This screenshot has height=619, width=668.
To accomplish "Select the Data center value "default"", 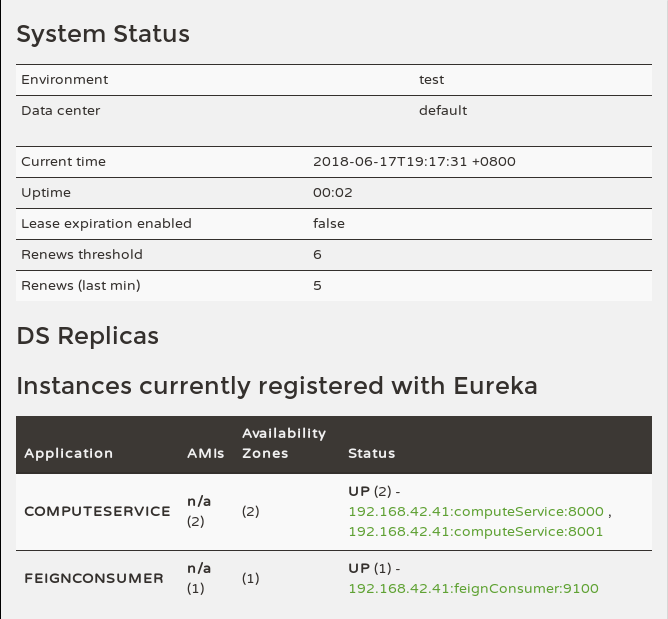I will tap(443, 110).
